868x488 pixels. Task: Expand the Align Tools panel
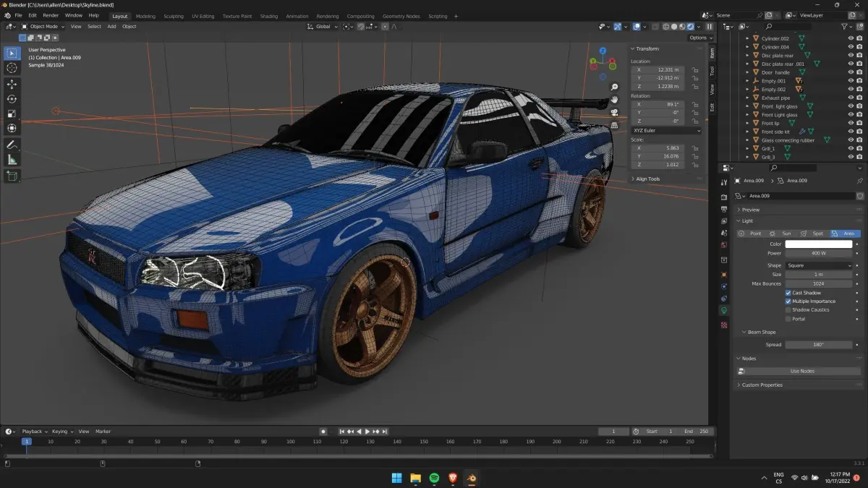point(647,179)
